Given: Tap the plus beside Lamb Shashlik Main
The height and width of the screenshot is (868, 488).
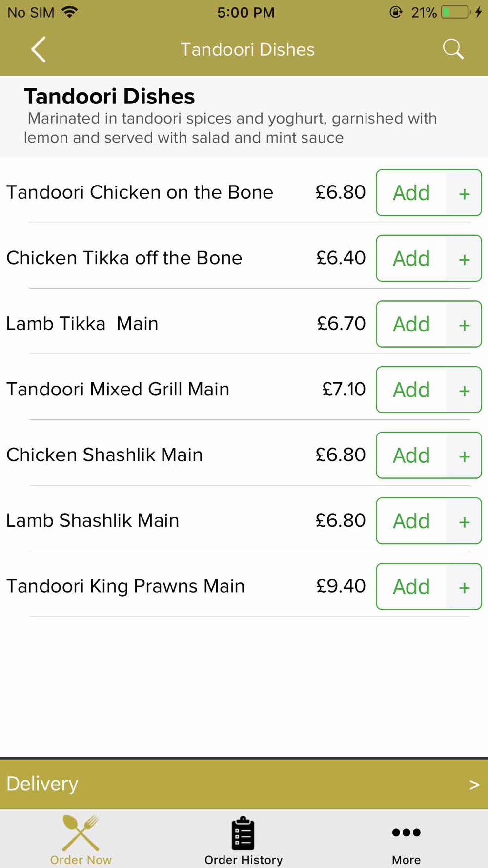Looking at the screenshot, I should pos(464,521).
